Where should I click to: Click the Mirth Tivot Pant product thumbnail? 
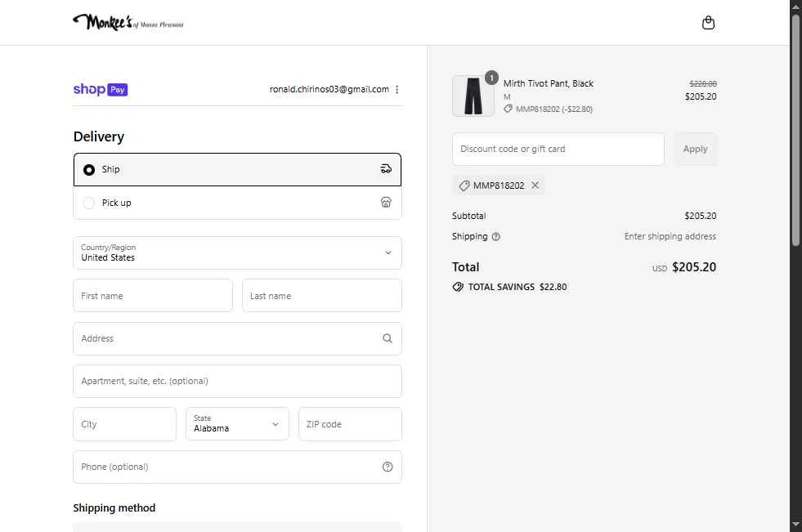pos(473,96)
